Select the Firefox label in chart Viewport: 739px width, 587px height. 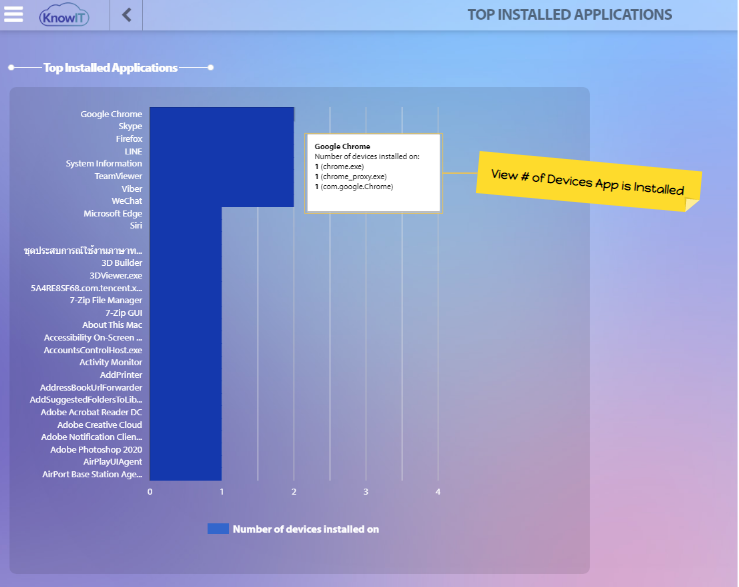click(x=129, y=139)
